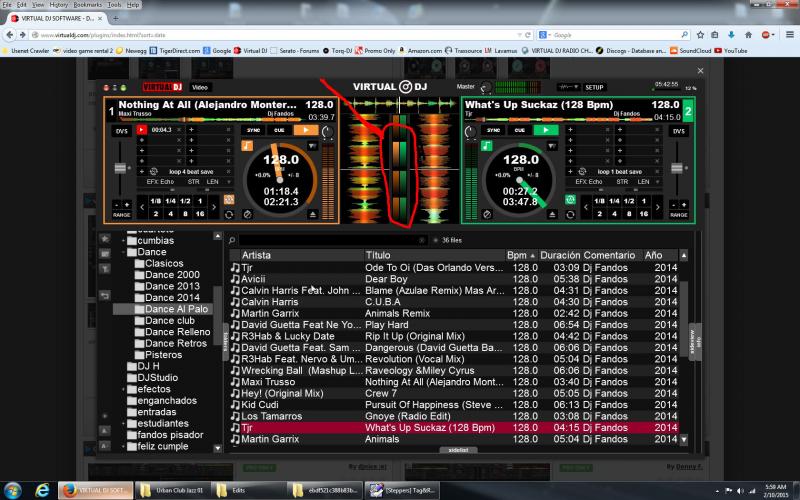This screenshot has width=800, height=500.
Task: Collapse the Dance folder tree
Action: tap(123, 252)
